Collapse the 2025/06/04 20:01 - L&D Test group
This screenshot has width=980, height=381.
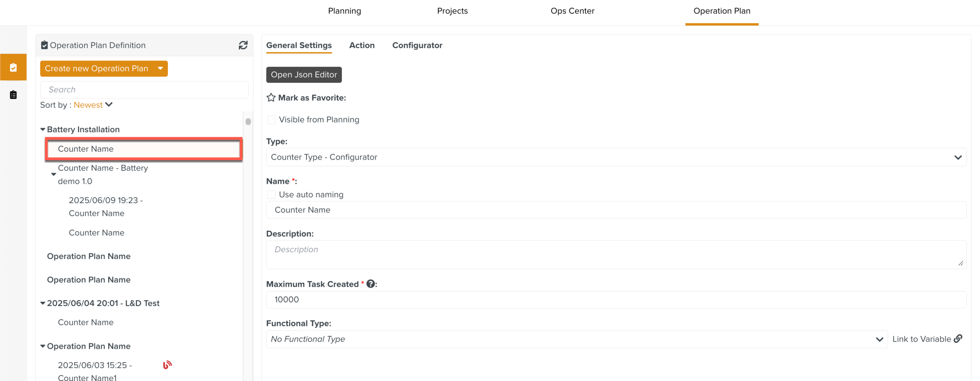[43, 303]
